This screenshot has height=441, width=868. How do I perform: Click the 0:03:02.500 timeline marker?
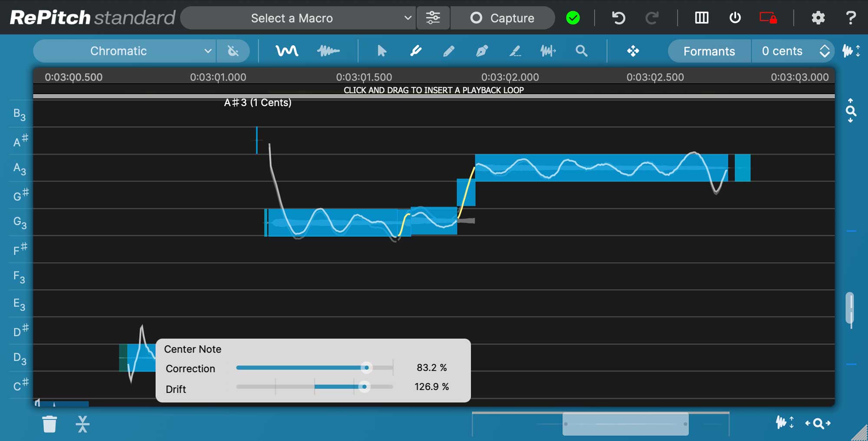(x=655, y=77)
